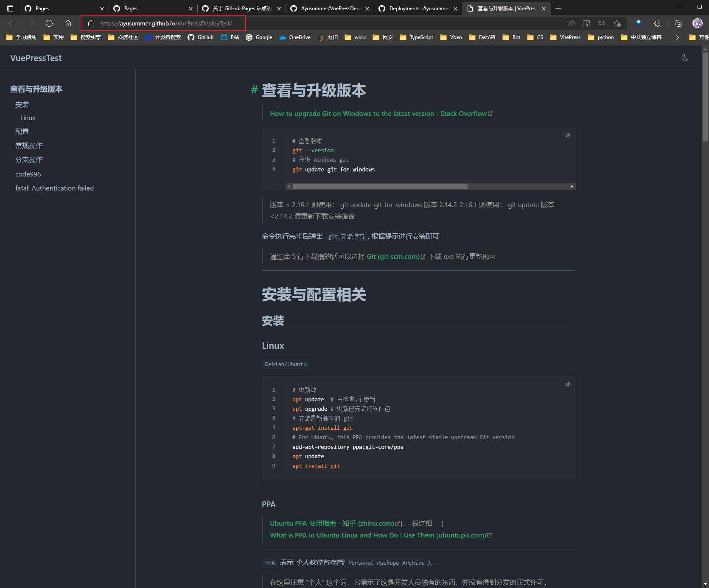Expand the 学习路线 bookmark folder

21,37
